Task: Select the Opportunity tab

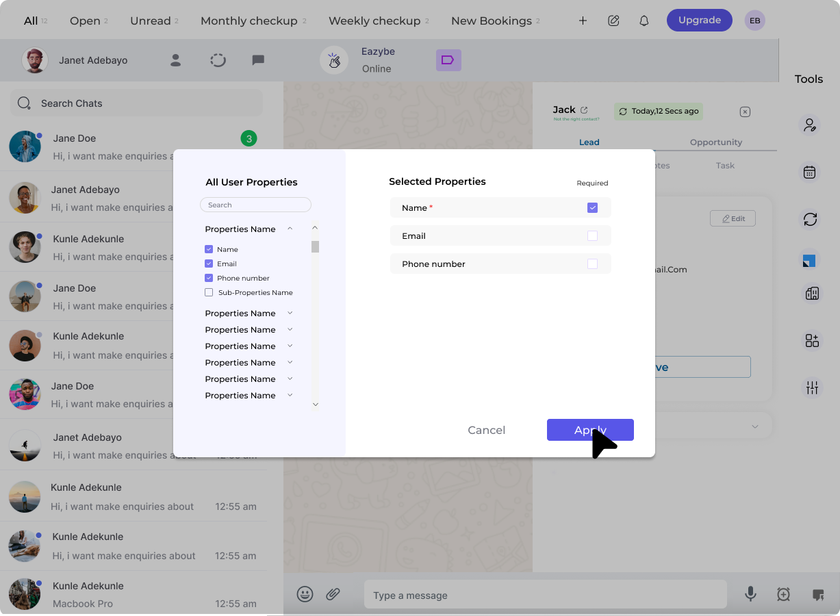Action: pos(716,142)
